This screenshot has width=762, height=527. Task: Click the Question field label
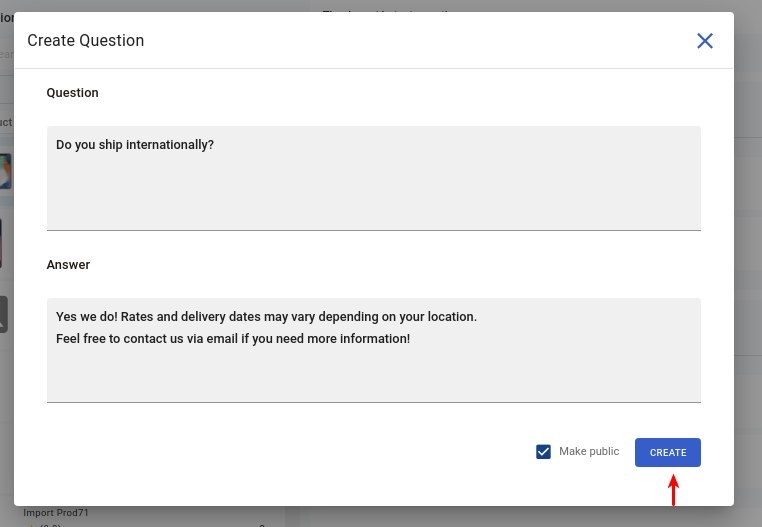pos(72,93)
